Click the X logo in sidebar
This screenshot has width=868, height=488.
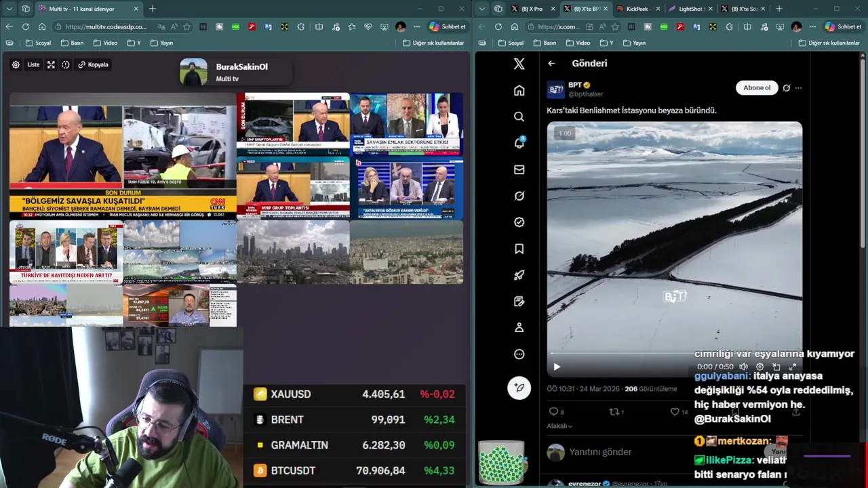click(519, 64)
